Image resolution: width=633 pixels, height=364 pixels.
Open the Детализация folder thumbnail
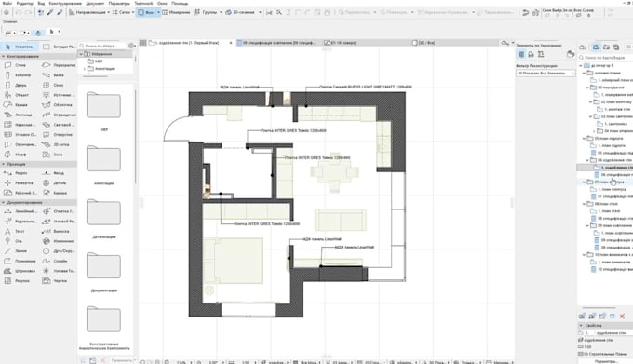coord(103,212)
